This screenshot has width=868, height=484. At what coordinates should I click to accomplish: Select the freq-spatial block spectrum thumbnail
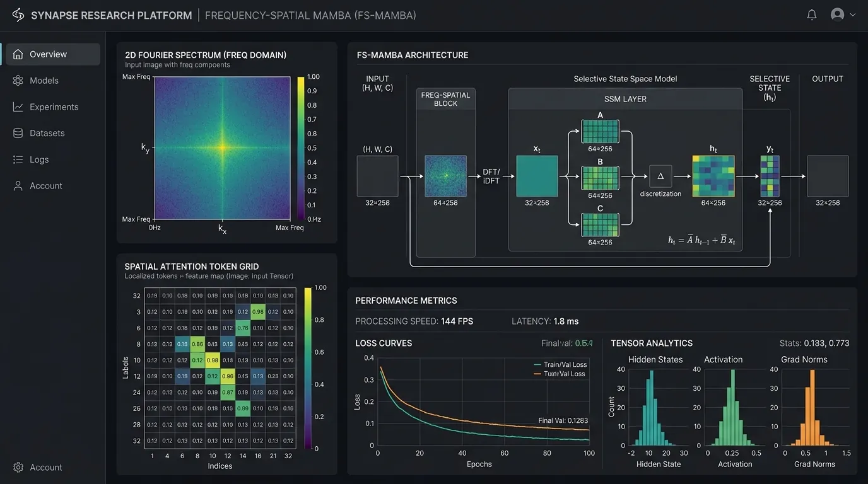coord(445,176)
